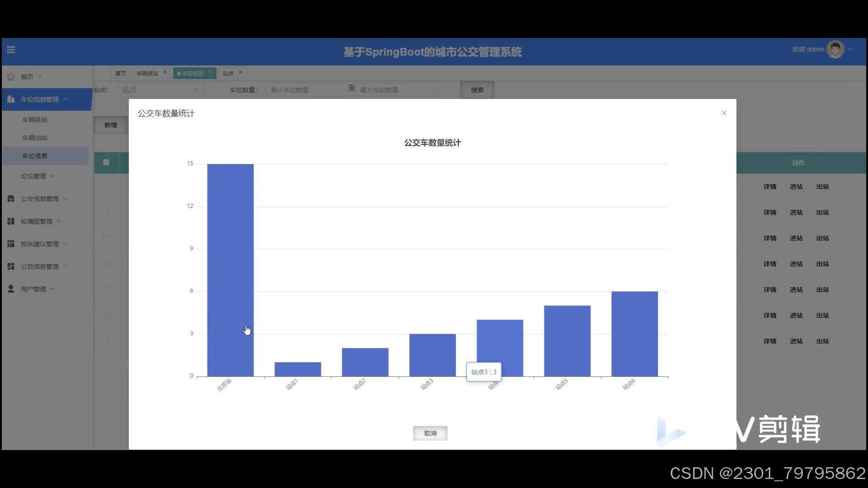This screenshot has height=488, width=868.
Task: Click the 站点6 bar in the chart
Action: point(634,333)
